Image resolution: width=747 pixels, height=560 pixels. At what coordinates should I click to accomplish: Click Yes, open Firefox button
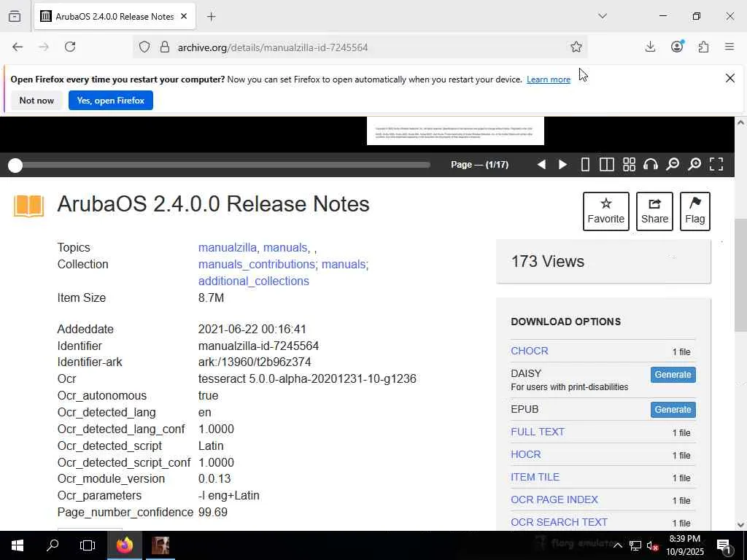[x=111, y=101]
